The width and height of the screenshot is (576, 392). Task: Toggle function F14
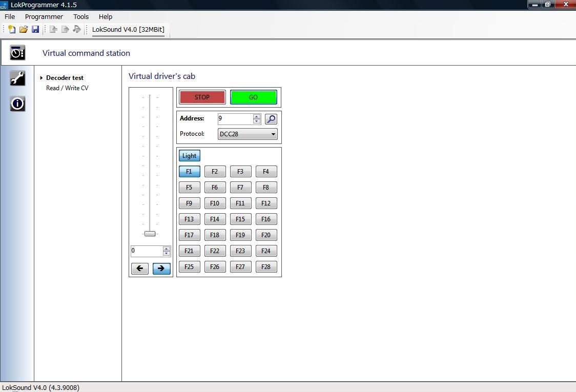click(x=215, y=219)
